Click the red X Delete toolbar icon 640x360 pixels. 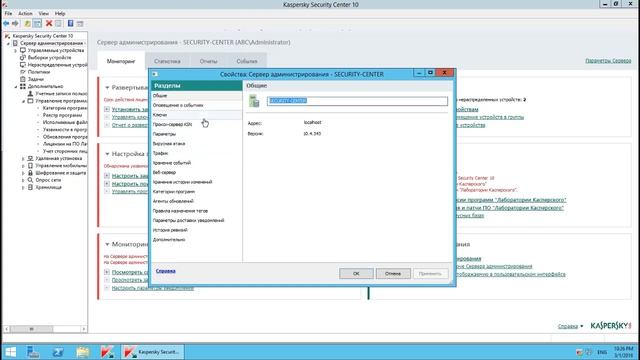click(x=49, y=24)
